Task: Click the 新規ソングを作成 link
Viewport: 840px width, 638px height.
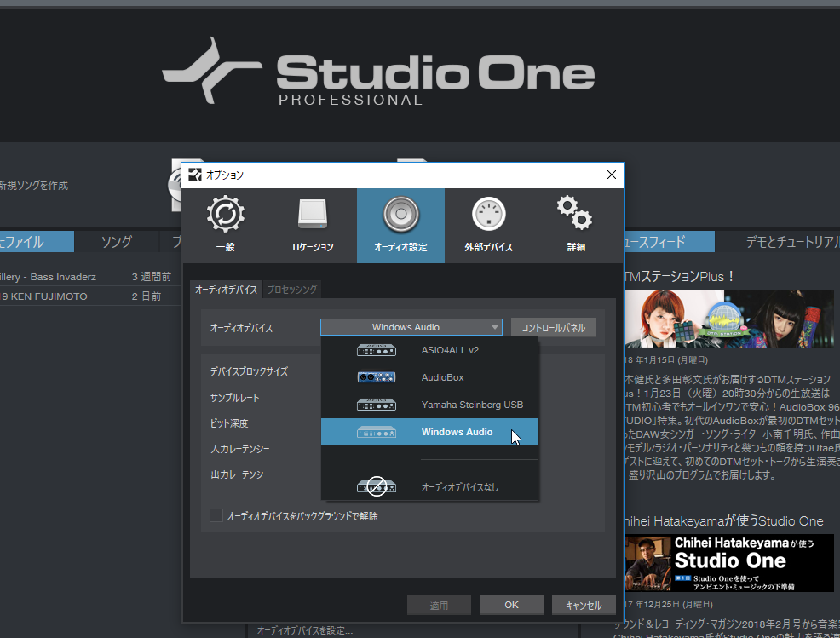Action: (34, 186)
